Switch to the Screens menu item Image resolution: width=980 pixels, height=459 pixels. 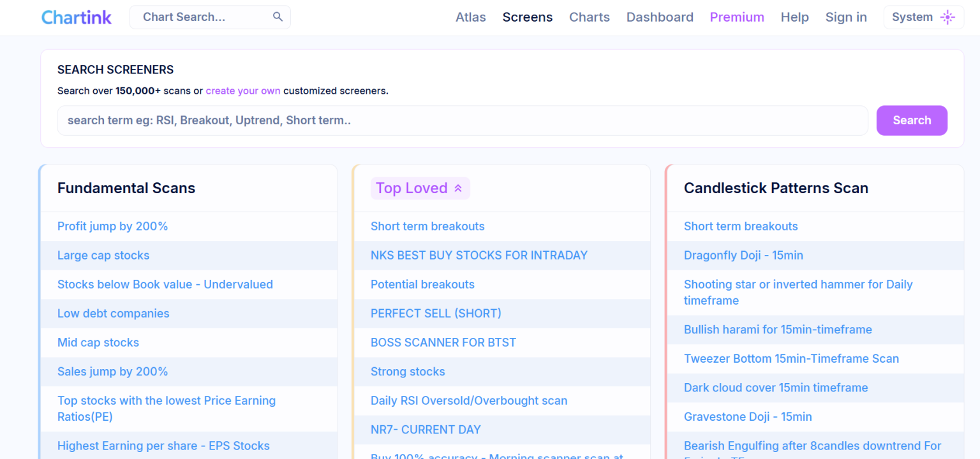[x=527, y=17]
